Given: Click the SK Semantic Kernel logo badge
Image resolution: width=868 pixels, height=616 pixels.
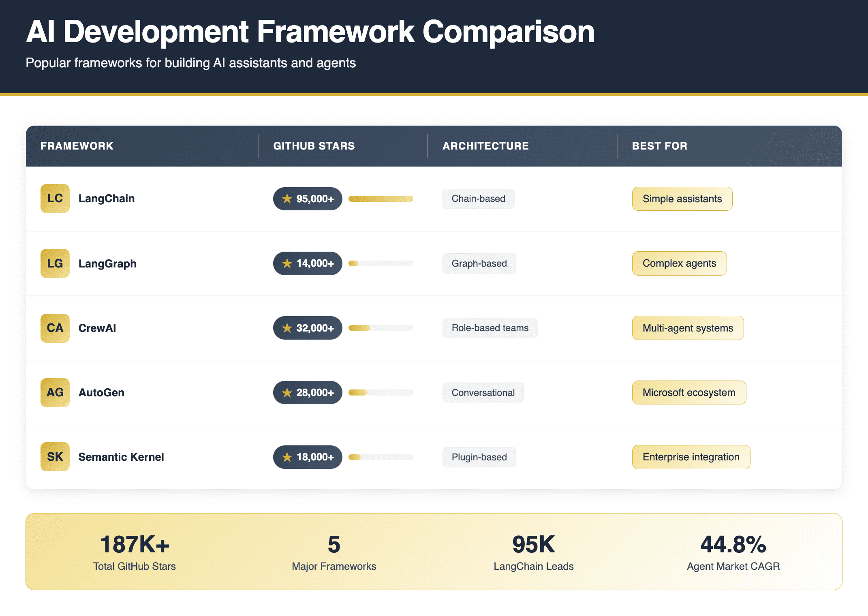Looking at the screenshot, I should click(x=55, y=457).
